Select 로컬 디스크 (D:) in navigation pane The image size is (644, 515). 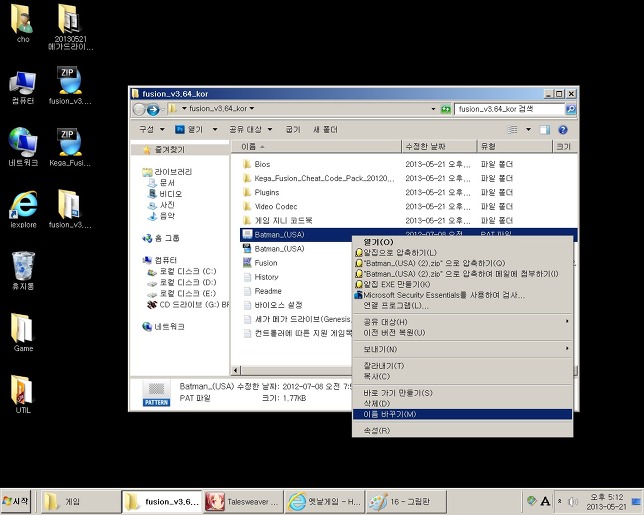tap(182, 283)
